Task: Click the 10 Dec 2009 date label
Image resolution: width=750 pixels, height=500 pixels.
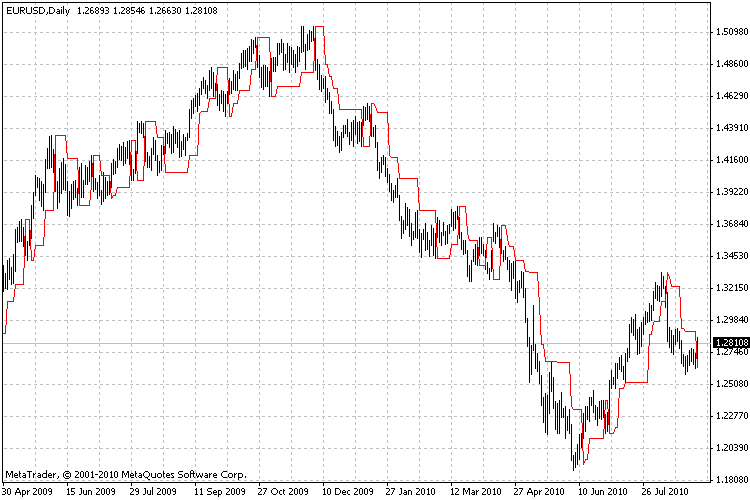Action: (x=348, y=492)
